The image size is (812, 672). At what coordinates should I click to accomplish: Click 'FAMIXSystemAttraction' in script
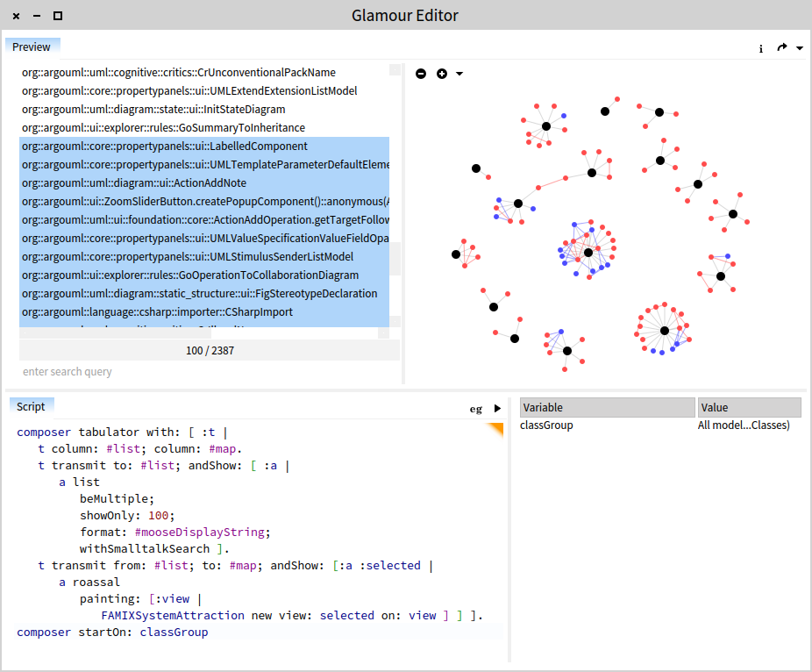pyautogui.click(x=173, y=616)
